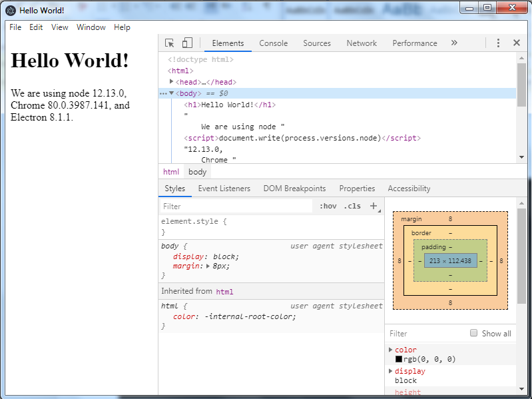Select body in the breadcrumb bar
The height and width of the screenshot is (399, 532).
(x=198, y=172)
